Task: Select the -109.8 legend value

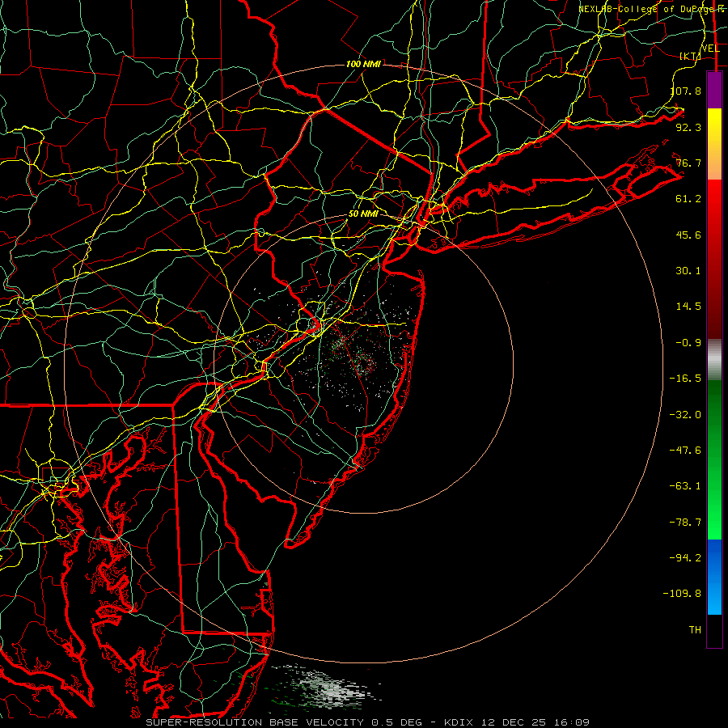Action: [682, 594]
